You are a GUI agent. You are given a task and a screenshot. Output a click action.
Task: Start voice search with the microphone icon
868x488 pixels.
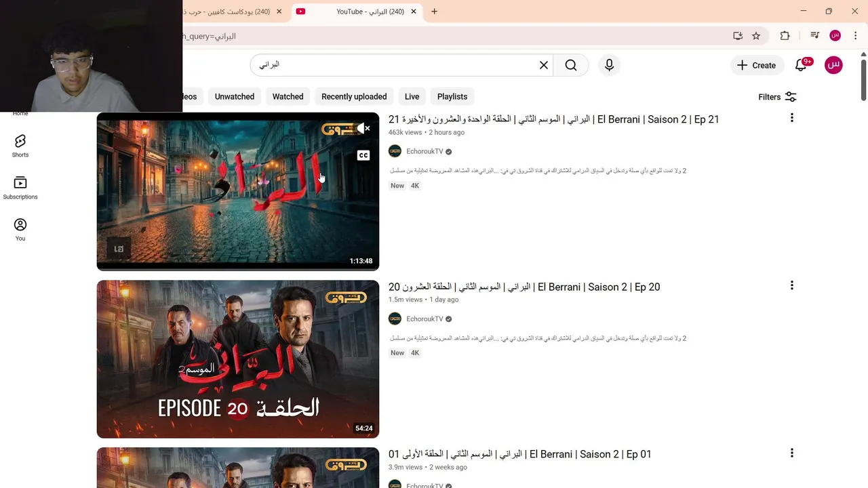point(609,65)
